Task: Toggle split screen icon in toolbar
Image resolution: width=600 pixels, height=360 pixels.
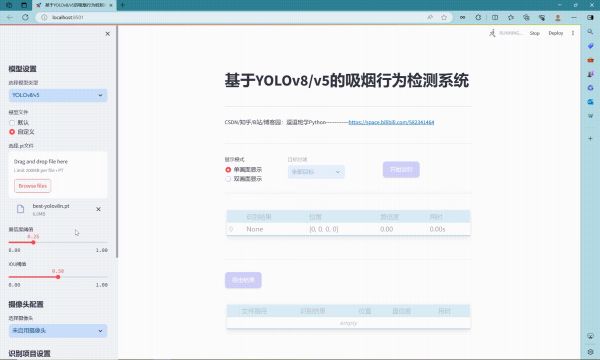Action: coord(495,17)
